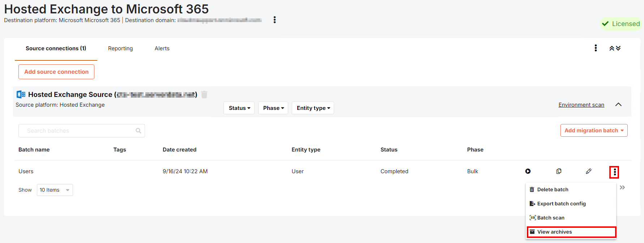Click the 9/16/24 10:22 AM date cell
644x243 pixels.
pyautogui.click(x=185, y=171)
